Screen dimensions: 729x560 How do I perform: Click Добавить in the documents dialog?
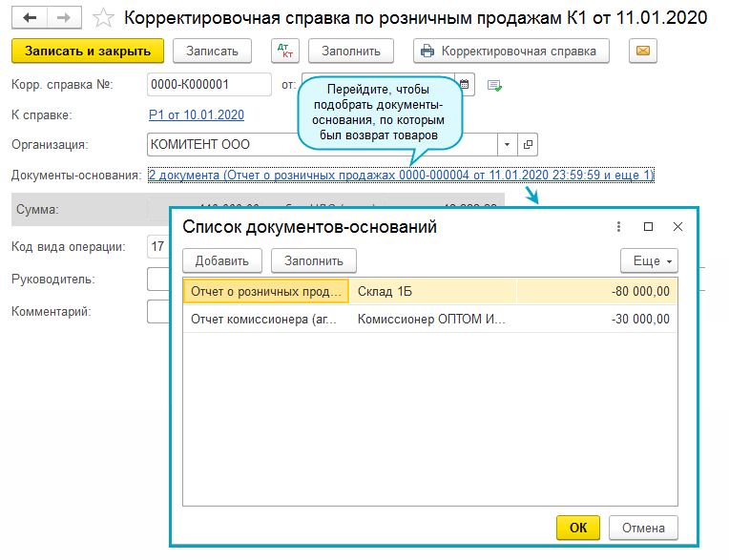222,260
